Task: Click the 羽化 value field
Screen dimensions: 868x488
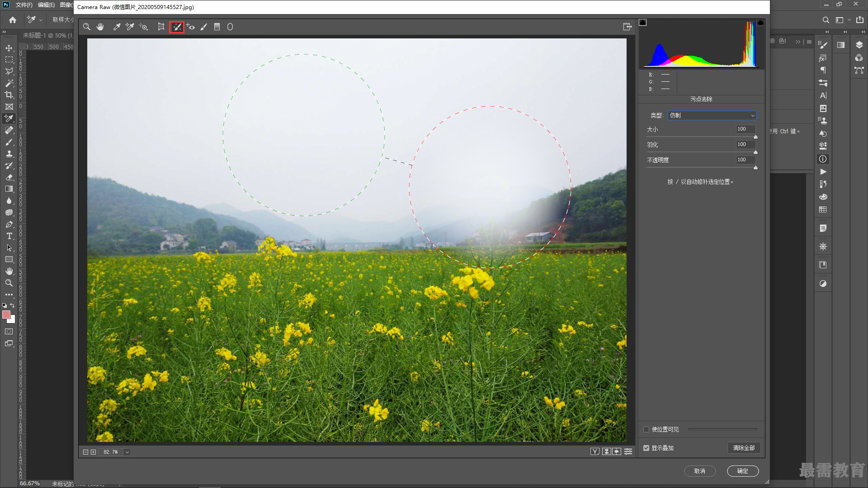Action: coord(745,145)
